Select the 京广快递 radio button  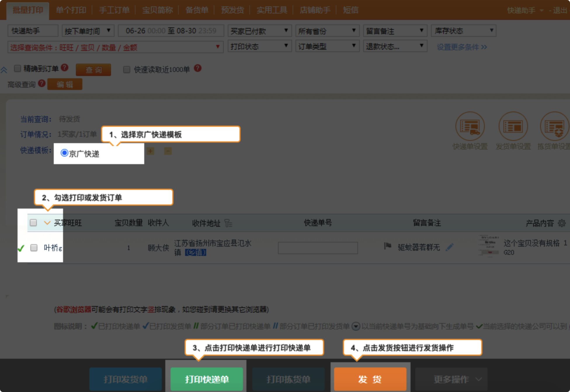[64, 153]
